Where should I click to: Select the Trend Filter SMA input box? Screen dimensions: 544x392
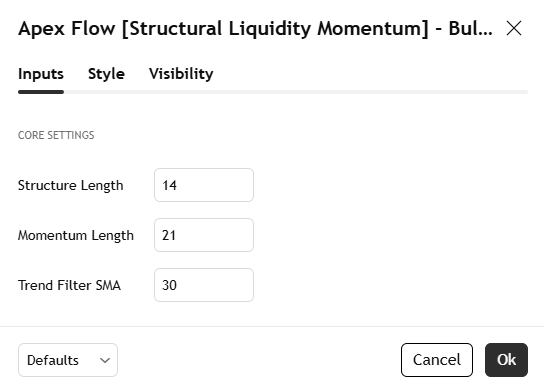[x=204, y=285]
